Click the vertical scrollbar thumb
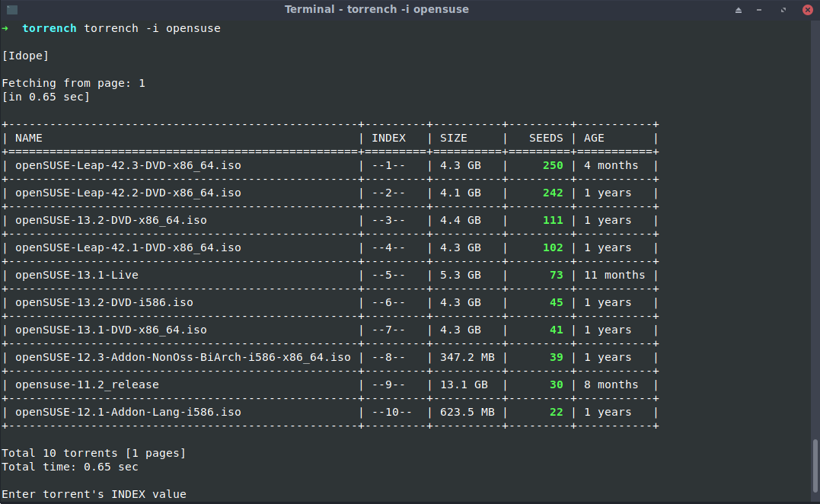Viewport: 820px width, 504px height. coord(815,466)
